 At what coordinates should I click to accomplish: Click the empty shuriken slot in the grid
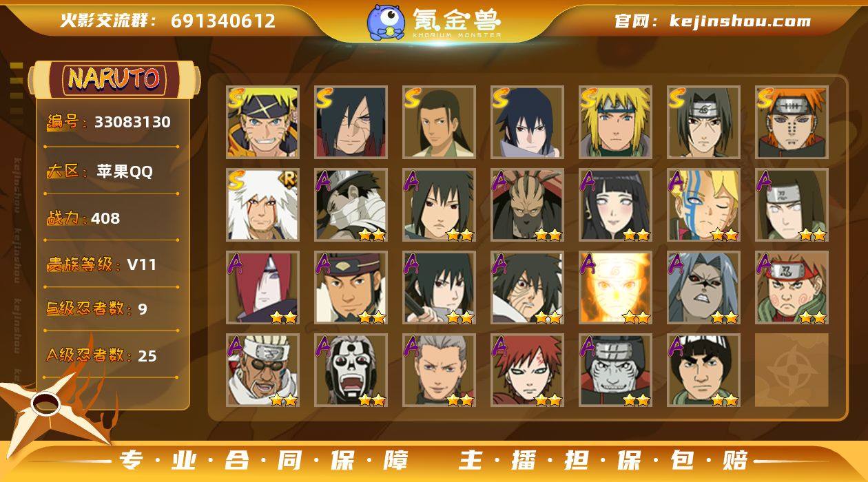pyautogui.click(x=792, y=370)
